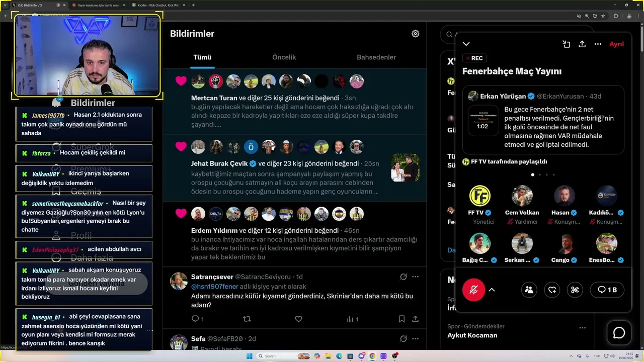The height and width of the screenshot is (362, 644).
Task: Open the taskbar clock showing 23:55
Action: (626, 356)
